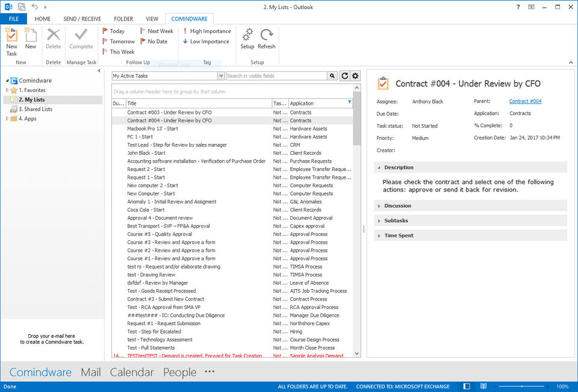Tag task as High Importance
The image size is (578, 392).
tap(207, 31)
